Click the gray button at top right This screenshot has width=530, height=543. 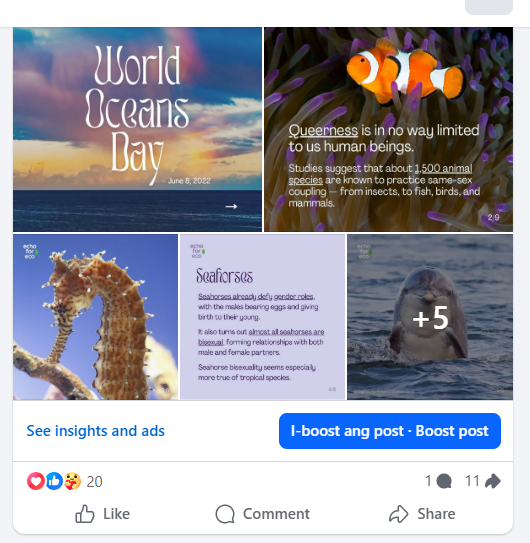click(x=489, y=7)
